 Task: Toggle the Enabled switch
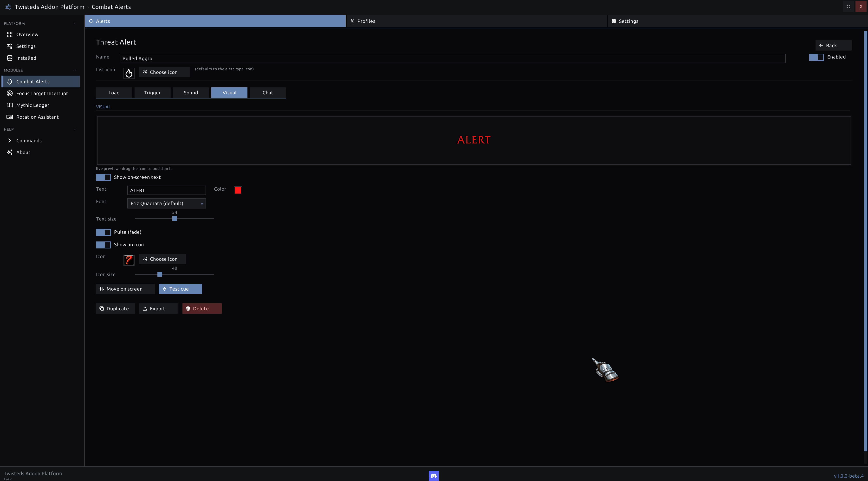click(x=816, y=57)
